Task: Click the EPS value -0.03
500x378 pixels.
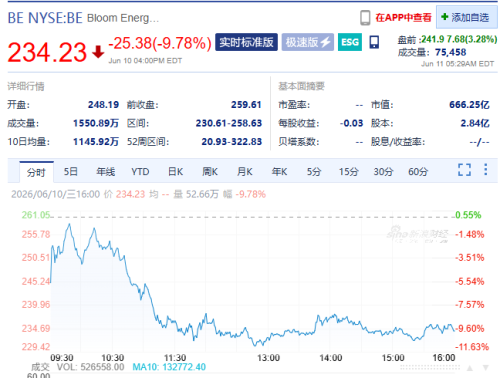Action: pyautogui.click(x=351, y=123)
